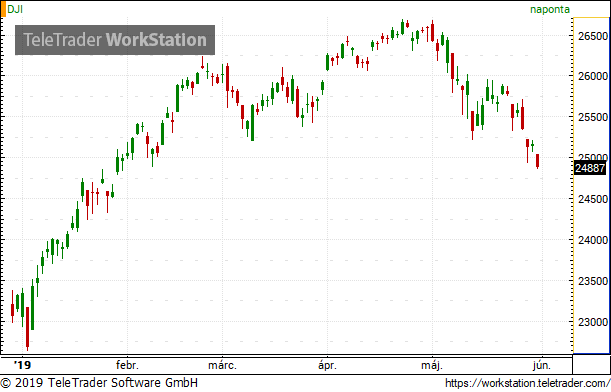
Task: Click the 24500 price axis label
Action: click(593, 200)
